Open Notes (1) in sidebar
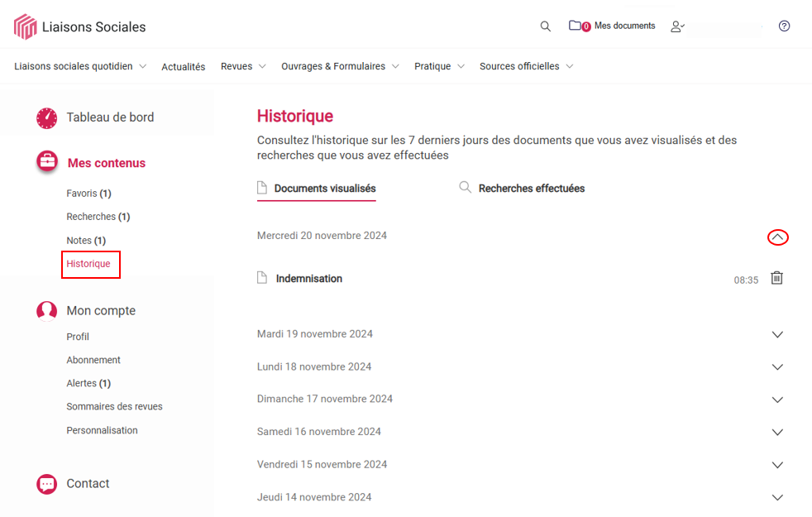 [86, 241]
